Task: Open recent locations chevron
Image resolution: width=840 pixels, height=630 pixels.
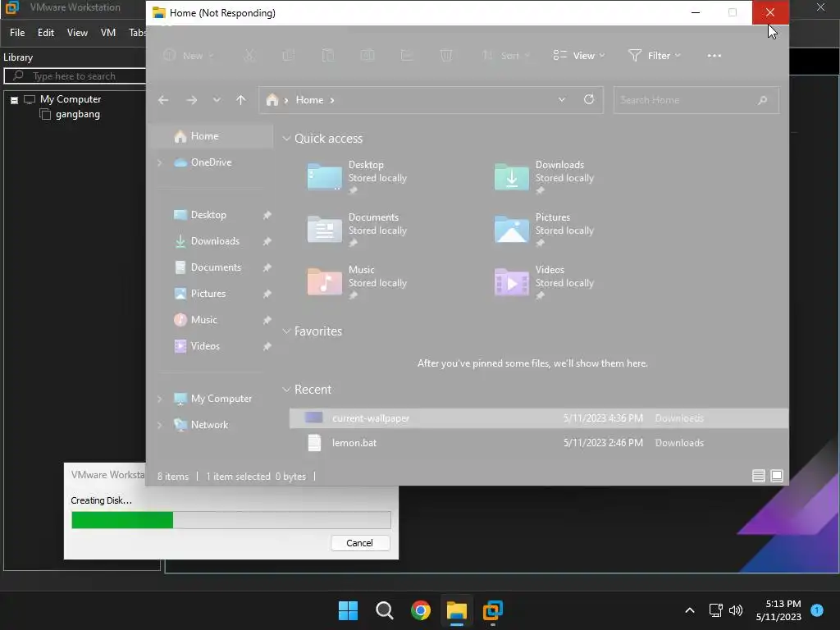Action: 217,100
